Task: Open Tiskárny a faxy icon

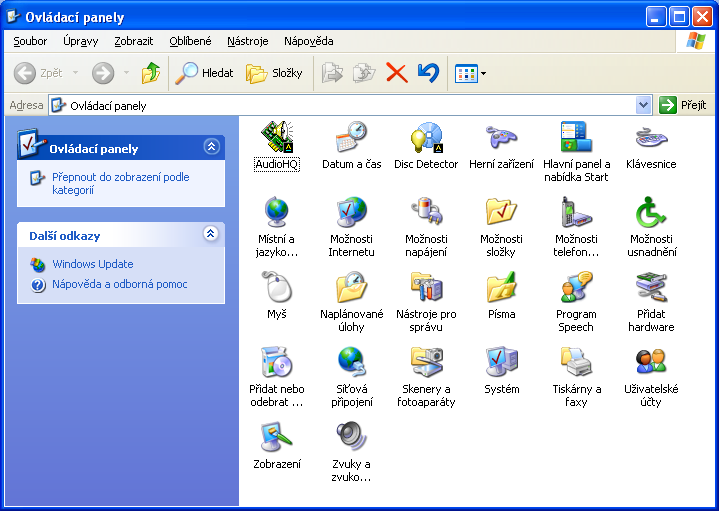Action: coord(576,361)
